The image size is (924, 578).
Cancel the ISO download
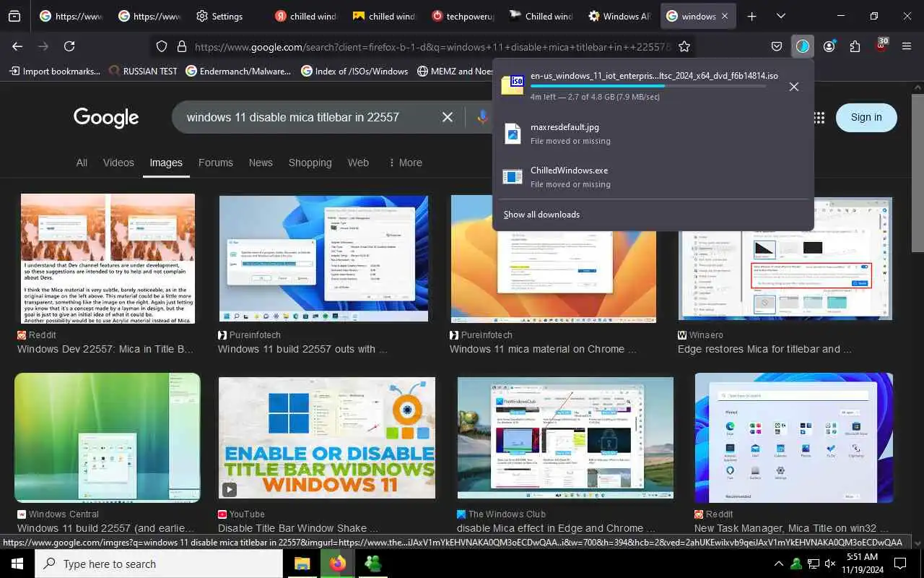tap(793, 87)
